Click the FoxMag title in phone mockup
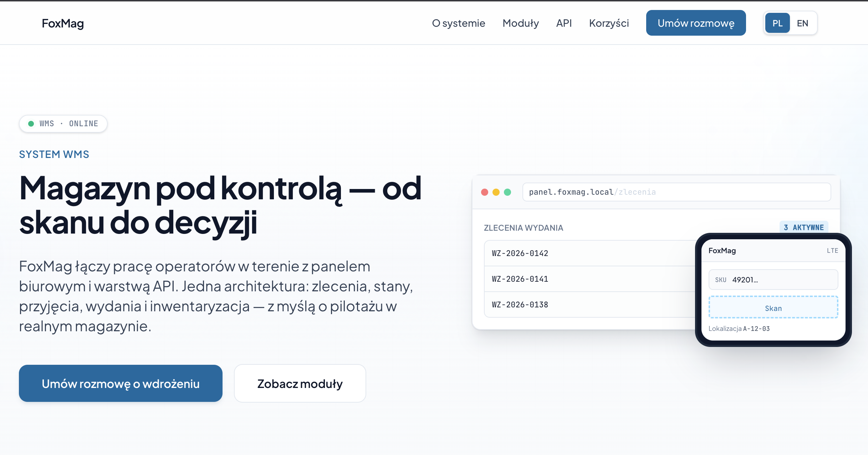The height and width of the screenshot is (455, 868). click(722, 251)
